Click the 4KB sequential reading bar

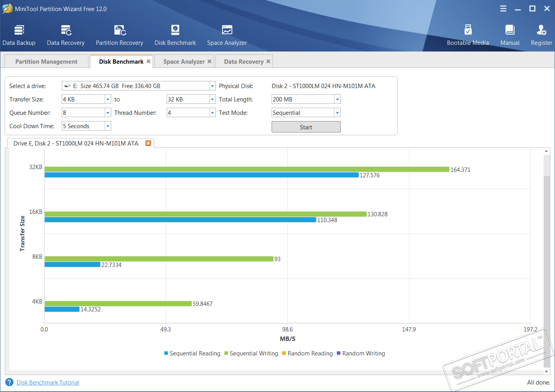[x=62, y=309]
